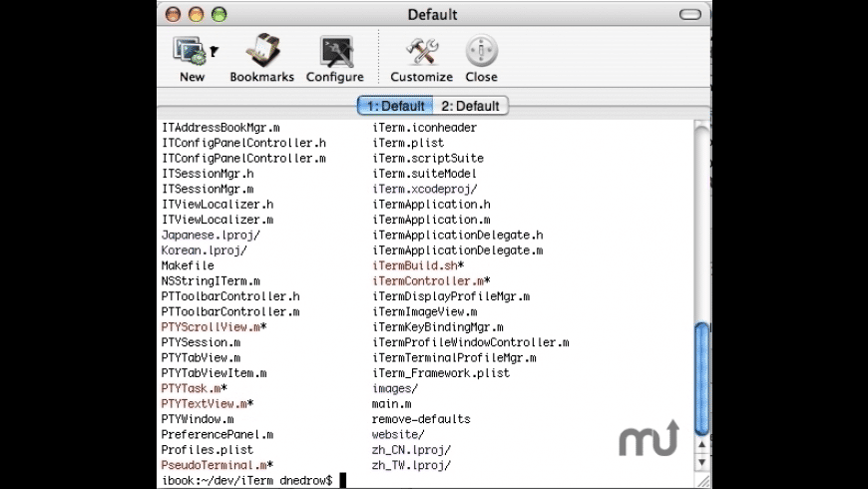Click the Close session toolbar icon
The width and height of the screenshot is (868, 489).
pos(481,58)
